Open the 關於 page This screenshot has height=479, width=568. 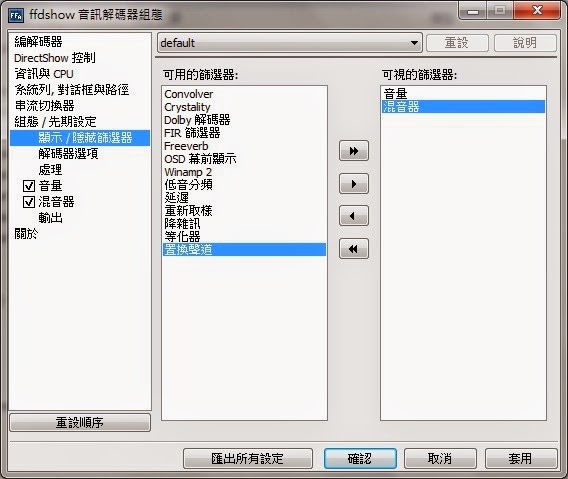(26, 234)
